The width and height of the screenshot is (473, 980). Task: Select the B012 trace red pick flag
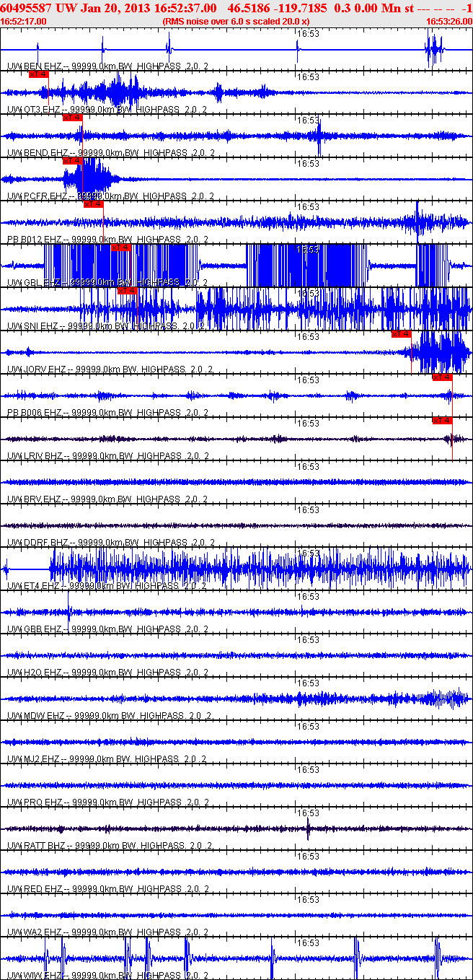[94, 204]
